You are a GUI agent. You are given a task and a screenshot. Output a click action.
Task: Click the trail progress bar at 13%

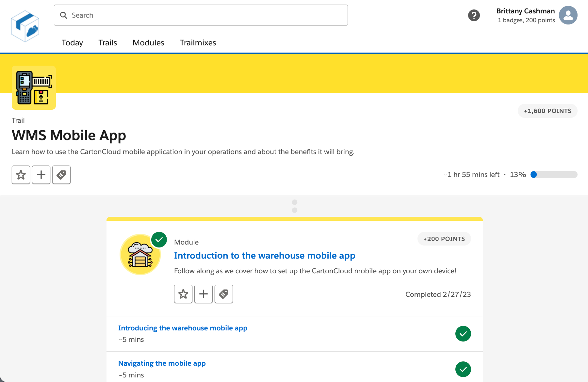pyautogui.click(x=554, y=175)
